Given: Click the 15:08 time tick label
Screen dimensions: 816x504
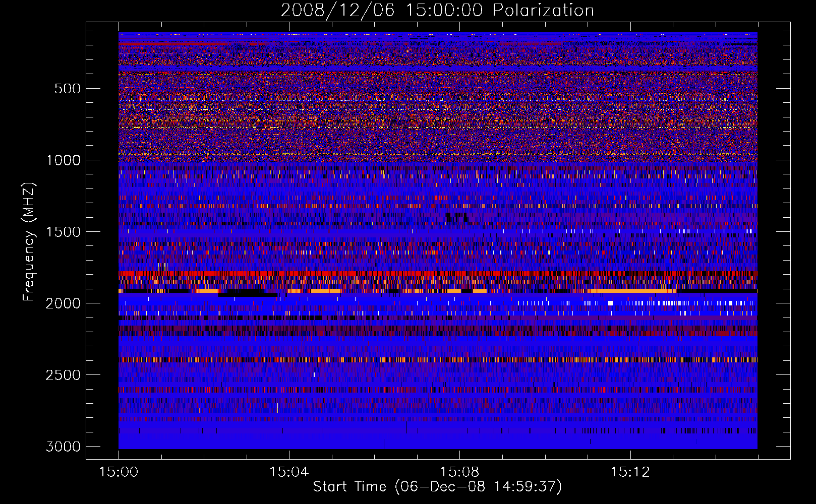Looking at the screenshot, I should click(x=459, y=472).
